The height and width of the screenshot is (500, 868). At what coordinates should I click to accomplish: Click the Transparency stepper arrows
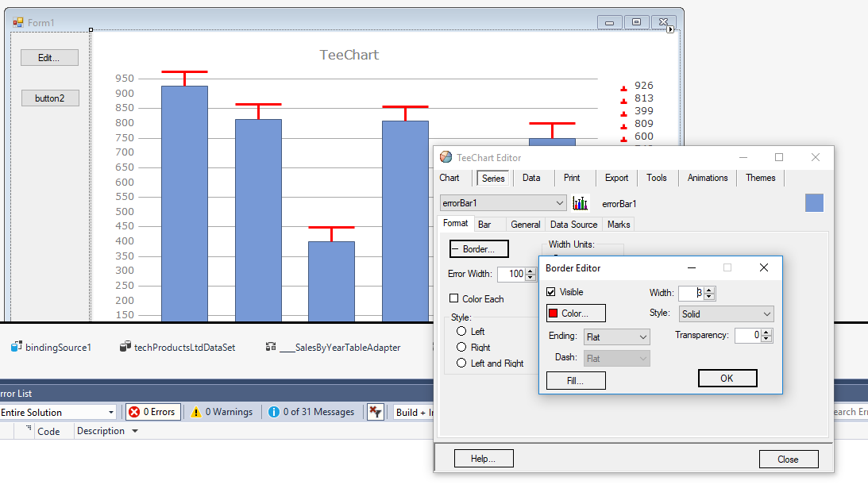coord(766,335)
